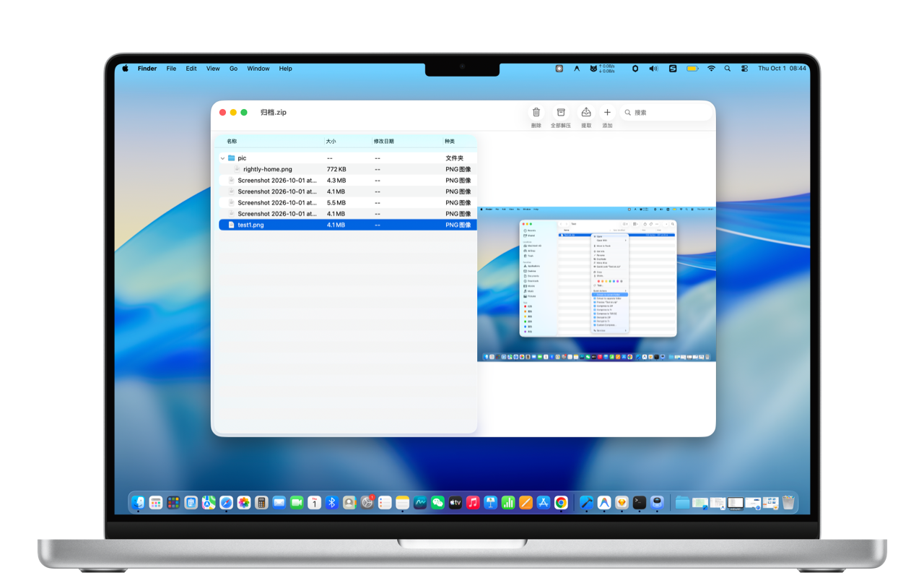Open Terminal from the Dock
Viewport: 924px width, 578px height.
pos(640,503)
